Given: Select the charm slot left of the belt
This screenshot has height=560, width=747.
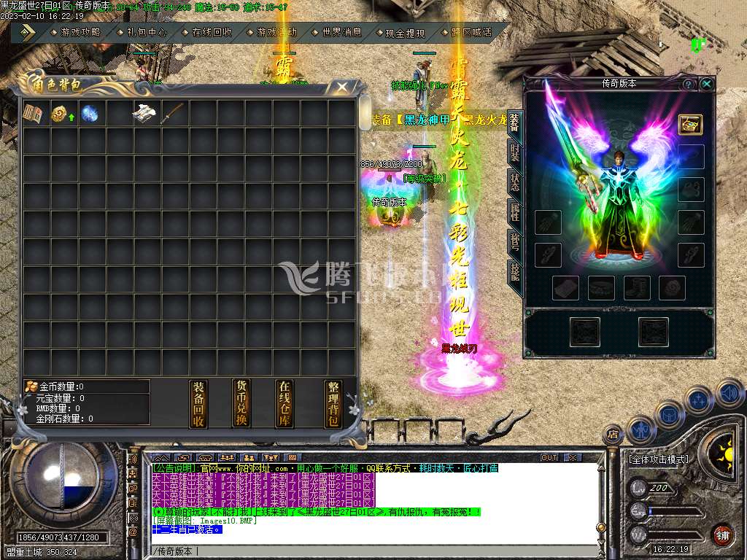Looking at the screenshot, I should coord(566,288).
